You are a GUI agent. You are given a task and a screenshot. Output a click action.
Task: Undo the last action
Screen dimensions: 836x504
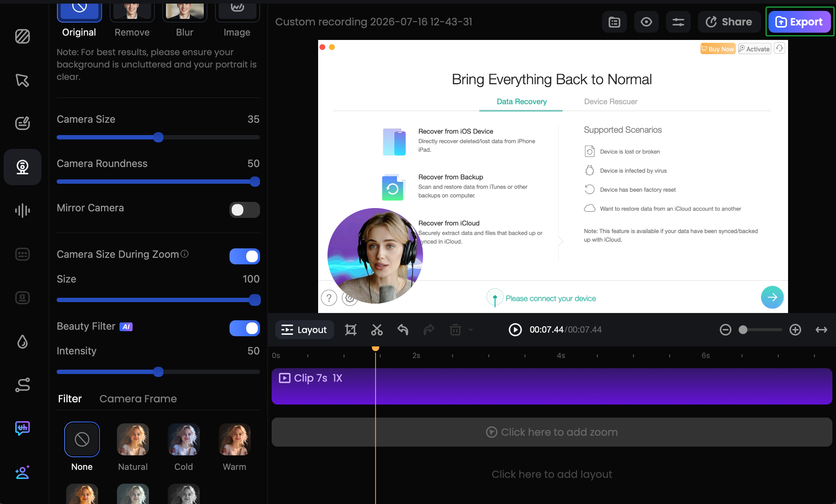click(403, 330)
